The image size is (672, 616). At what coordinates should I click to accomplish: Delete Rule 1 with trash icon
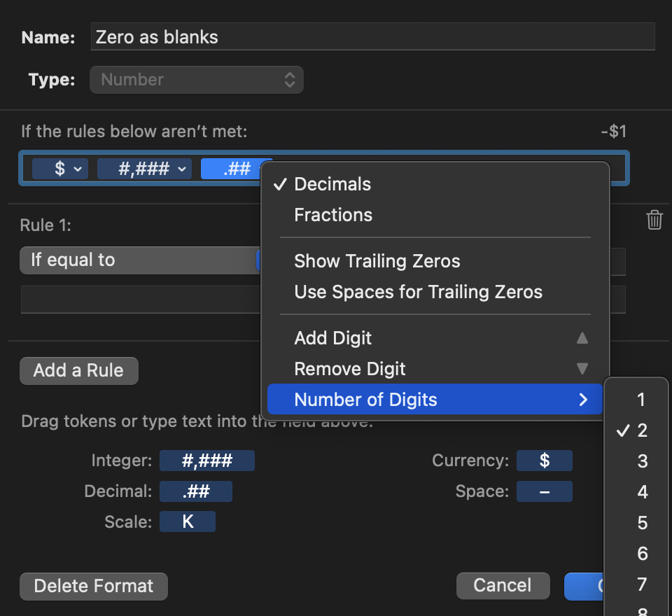654,220
